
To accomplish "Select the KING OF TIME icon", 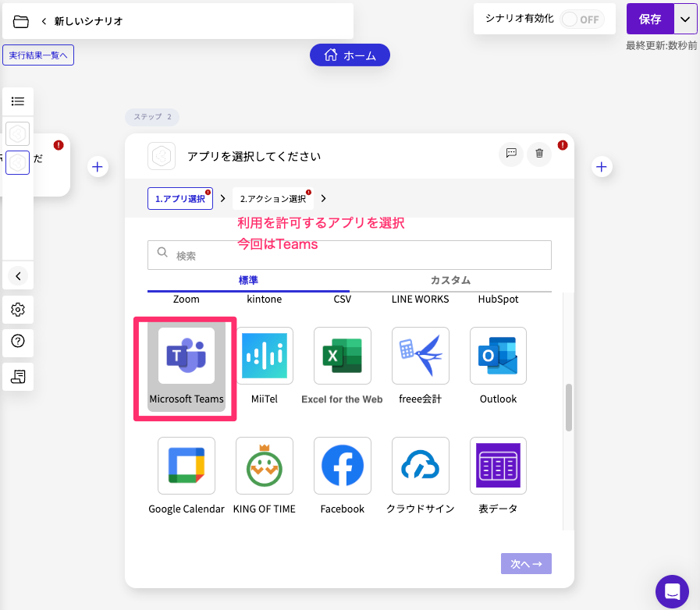I will click(x=265, y=466).
